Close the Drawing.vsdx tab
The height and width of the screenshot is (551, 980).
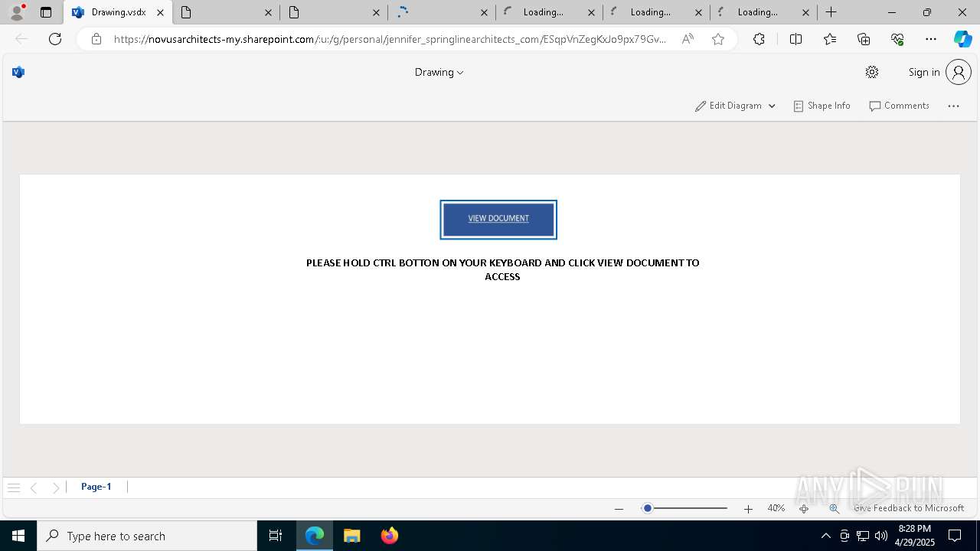(160, 12)
